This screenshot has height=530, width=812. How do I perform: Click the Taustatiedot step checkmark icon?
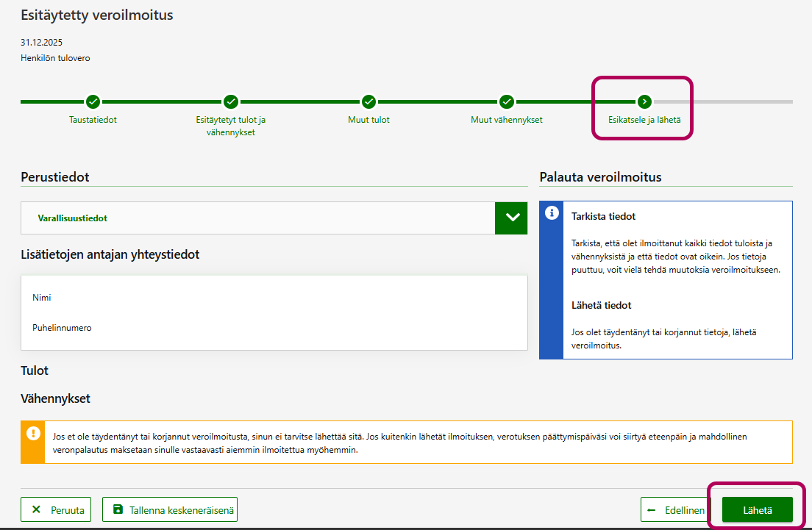[93, 101]
